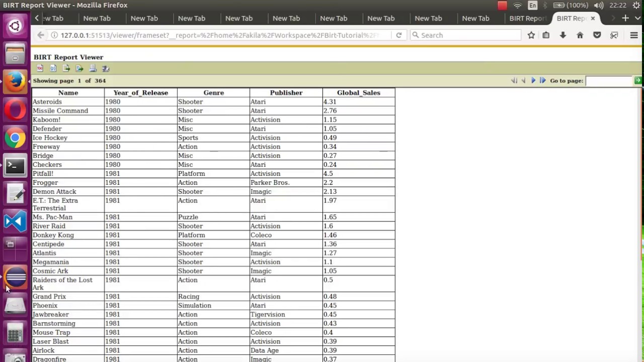Click the clock showing 22:22
Viewport: 644px width, 362px height.
(618, 5)
